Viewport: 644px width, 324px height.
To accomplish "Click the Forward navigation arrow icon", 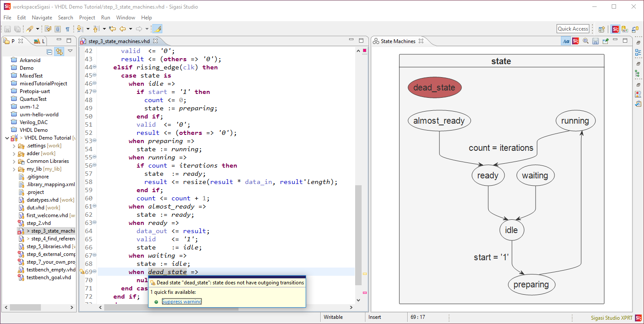I will 139,29.
